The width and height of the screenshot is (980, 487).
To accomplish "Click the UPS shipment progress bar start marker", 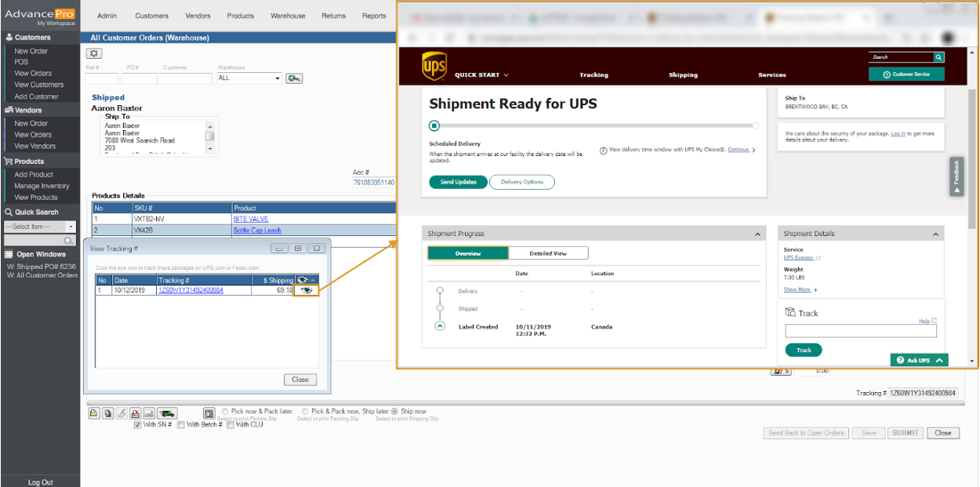I will point(434,125).
